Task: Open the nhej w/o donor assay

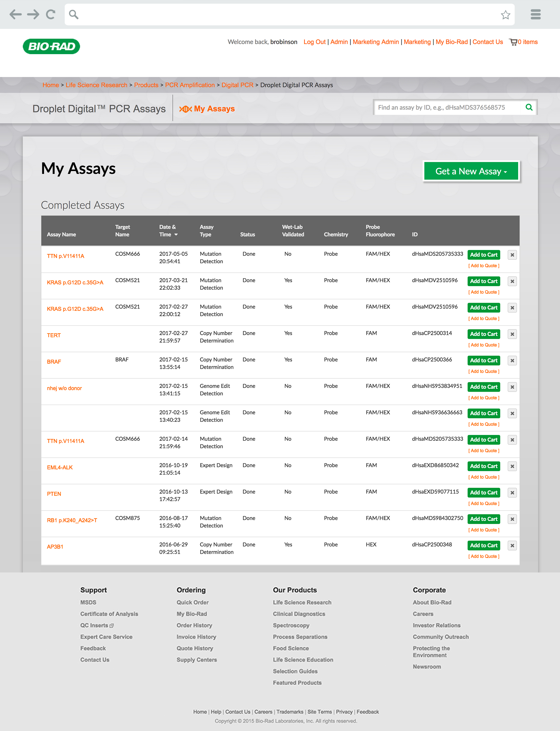Action: (64, 388)
